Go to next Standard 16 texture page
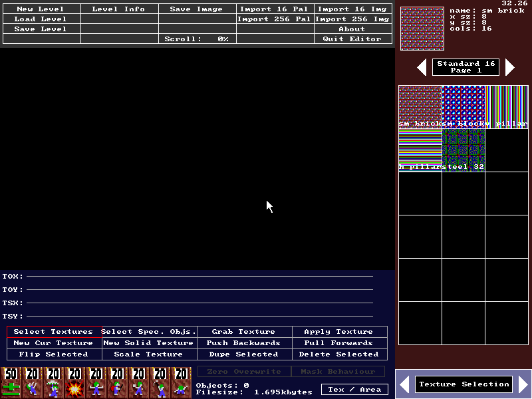 pyautogui.click(x=510, y=67)
